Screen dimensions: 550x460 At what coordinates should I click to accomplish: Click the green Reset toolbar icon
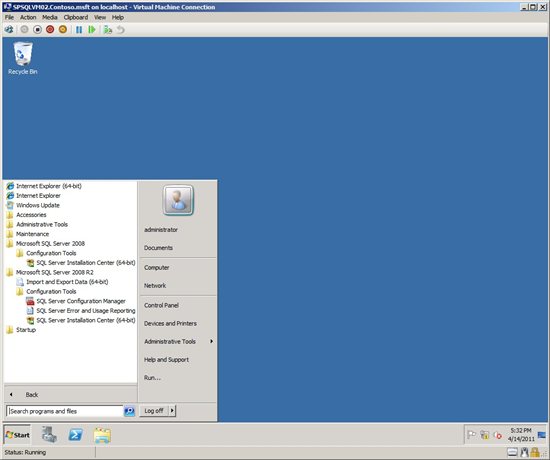[92, 30]
